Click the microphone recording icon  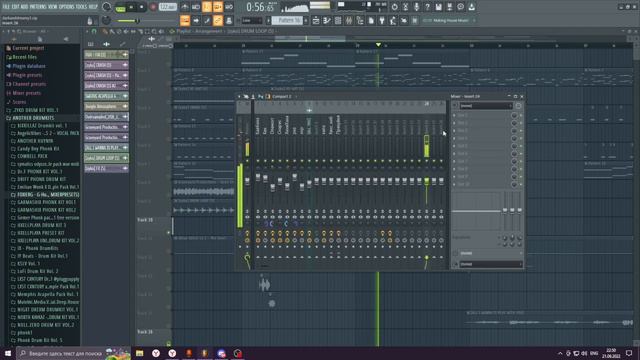416,7
